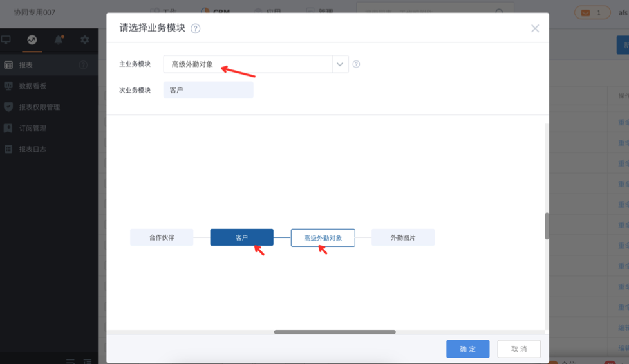Screen dimensions: 629x364
Task: Select the 客户 module node in diagram
Action: [x=242, y=237]
